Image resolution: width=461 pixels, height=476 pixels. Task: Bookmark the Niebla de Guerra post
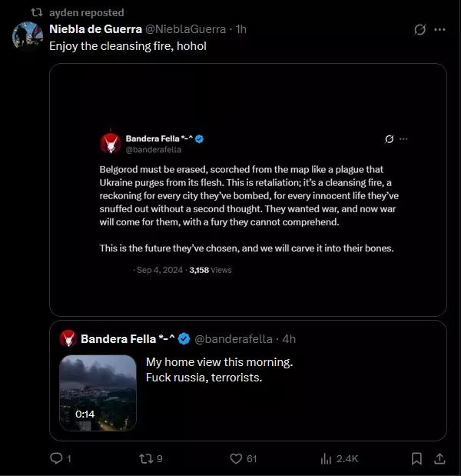click(416, 458)
